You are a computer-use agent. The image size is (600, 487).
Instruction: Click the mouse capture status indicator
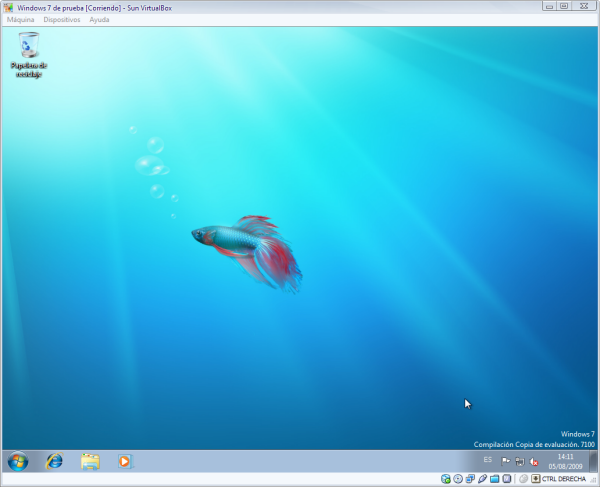tap(523, 479)
